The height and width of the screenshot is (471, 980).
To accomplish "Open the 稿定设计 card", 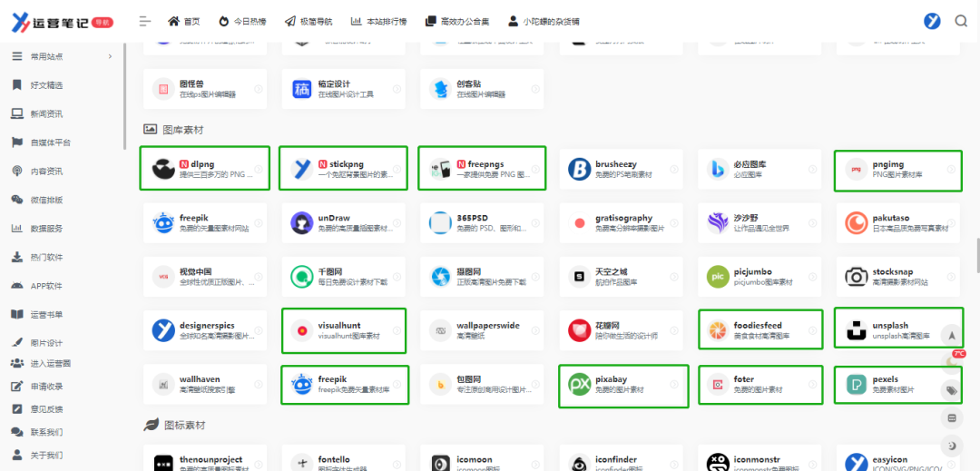I will point(343,89).
